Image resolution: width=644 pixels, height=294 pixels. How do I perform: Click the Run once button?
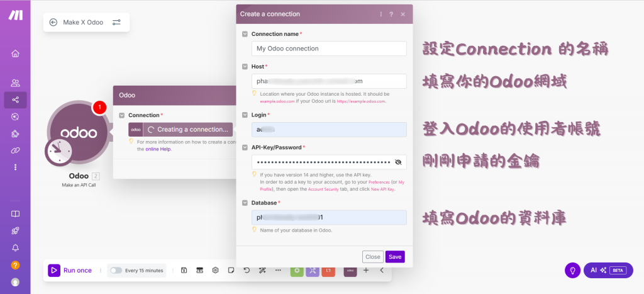70,270
